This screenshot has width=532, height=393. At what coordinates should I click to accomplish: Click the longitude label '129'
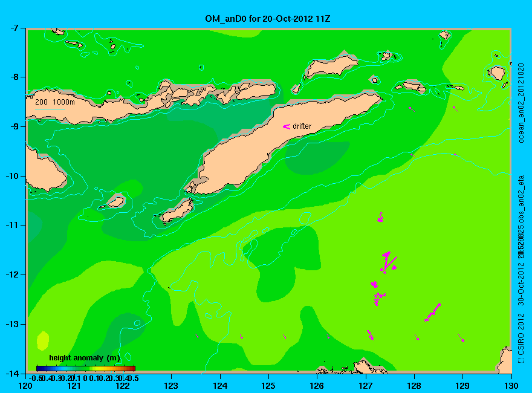pos(463,386)
